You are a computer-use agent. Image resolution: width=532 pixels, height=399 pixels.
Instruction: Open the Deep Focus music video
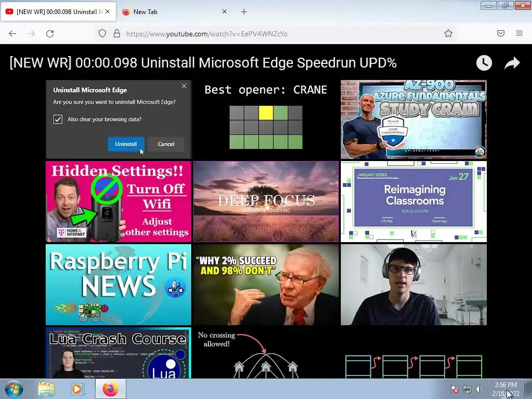(x=266, y=202)
